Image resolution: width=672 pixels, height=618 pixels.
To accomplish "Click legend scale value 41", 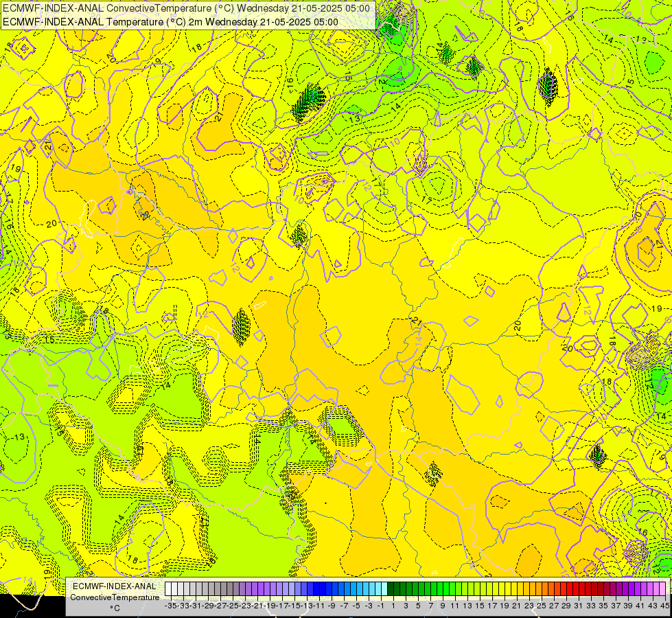I will tap(640, 606).
